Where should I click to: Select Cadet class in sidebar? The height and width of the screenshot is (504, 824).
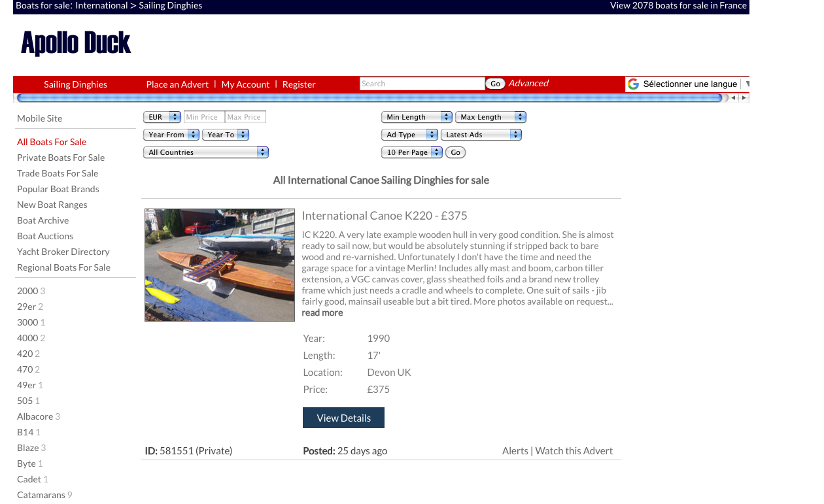[x=29, y=479]
